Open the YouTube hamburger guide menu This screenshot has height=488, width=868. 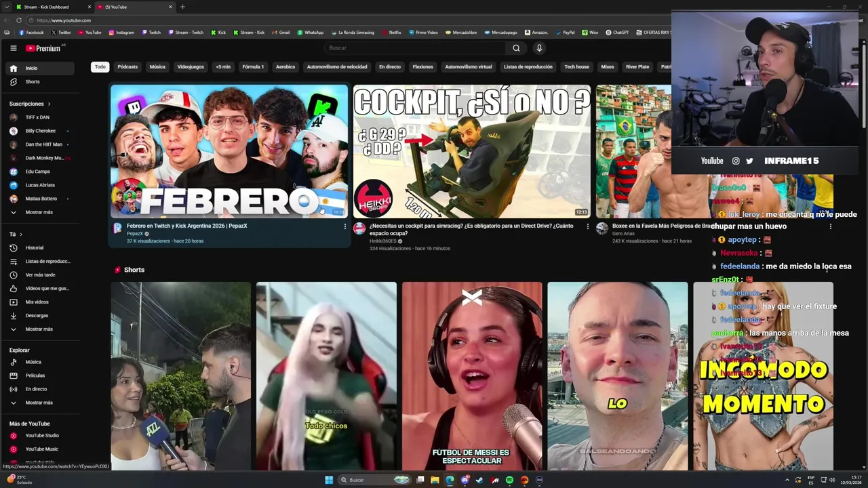[x=13, y=48]
